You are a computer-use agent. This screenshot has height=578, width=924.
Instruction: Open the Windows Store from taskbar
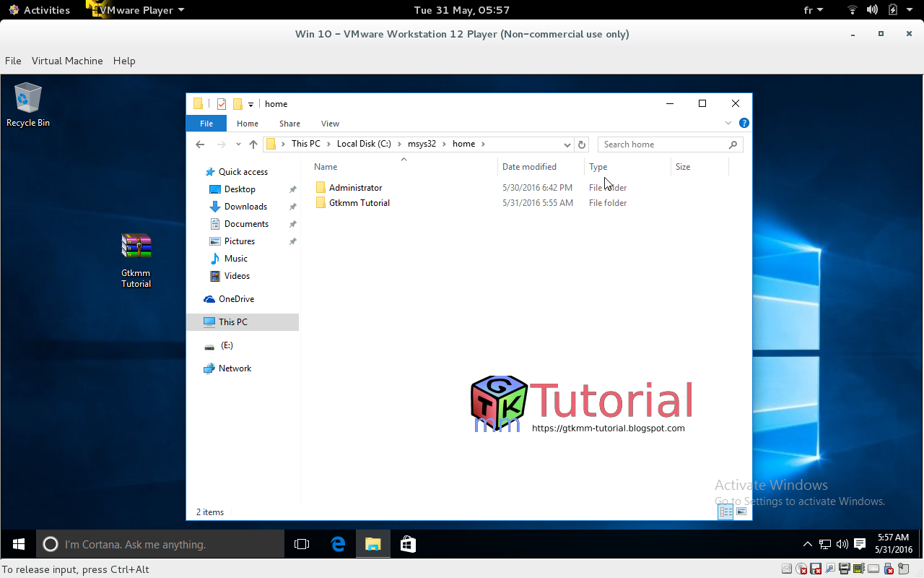[408, 544]
